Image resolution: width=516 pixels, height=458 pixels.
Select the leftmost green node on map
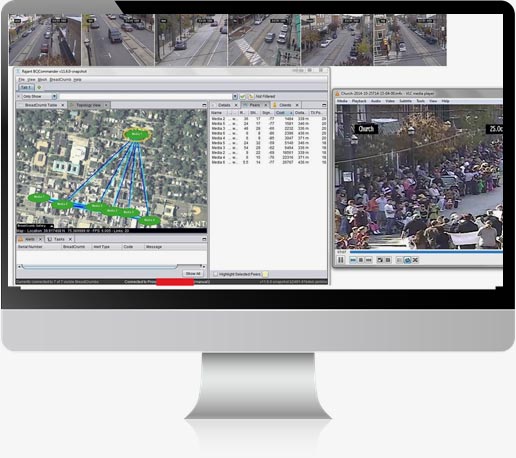coord(39,197)
